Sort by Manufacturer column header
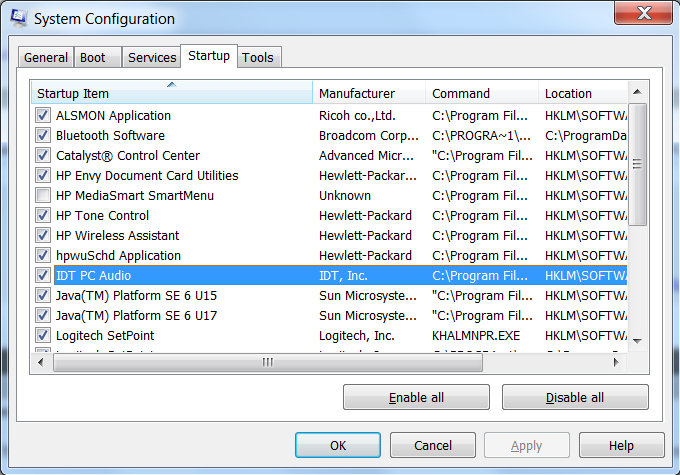680x475 pixels. click(x=369, y=93)
